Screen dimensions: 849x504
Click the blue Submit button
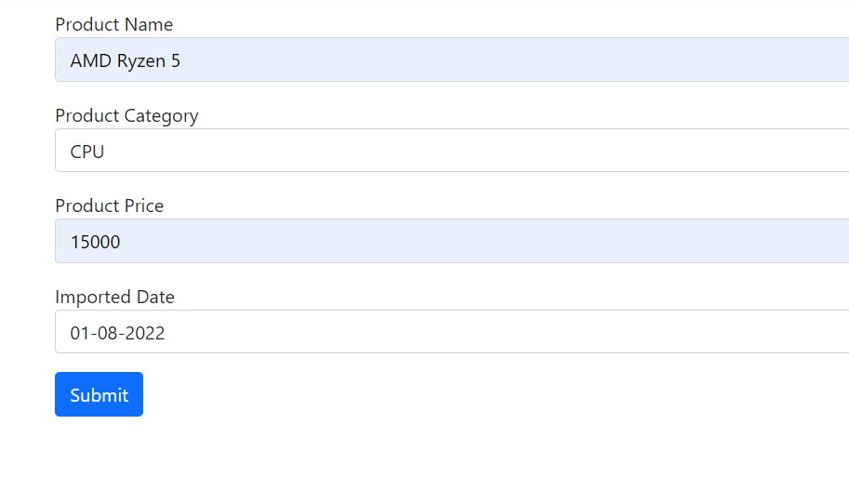point(99,394)
